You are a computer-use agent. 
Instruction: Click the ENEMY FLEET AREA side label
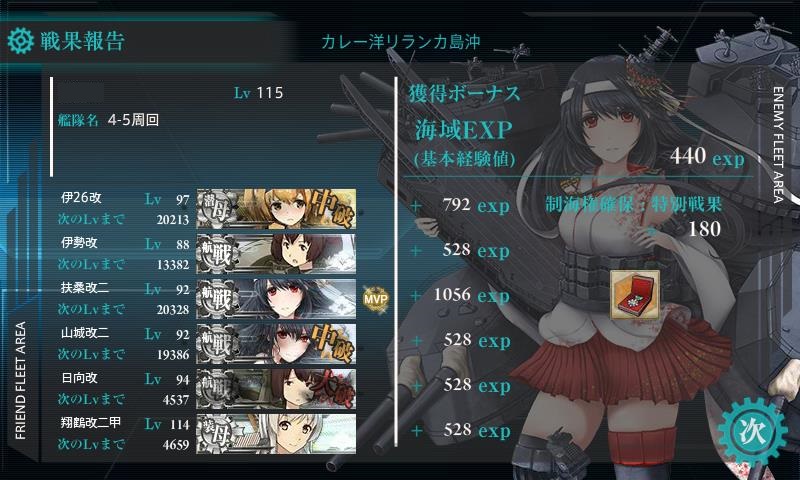pyautogui.click(x=778, y=145)
